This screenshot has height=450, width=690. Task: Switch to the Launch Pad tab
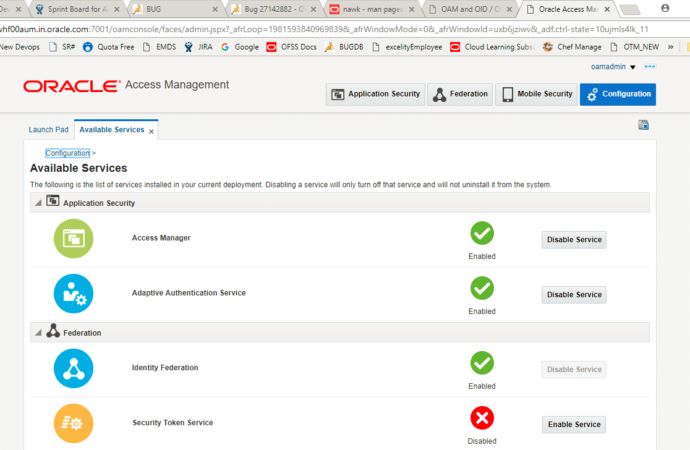[x=48, y=130]
